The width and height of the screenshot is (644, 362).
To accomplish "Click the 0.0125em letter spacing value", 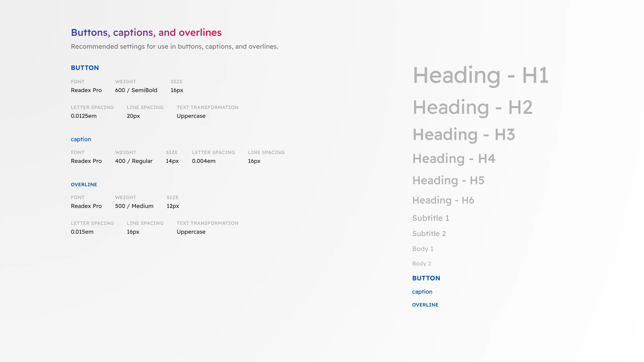I will click(84, 116).
